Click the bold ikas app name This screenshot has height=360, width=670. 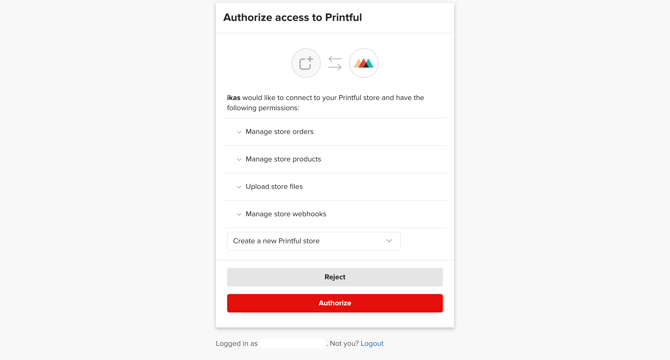pos(233,98)
